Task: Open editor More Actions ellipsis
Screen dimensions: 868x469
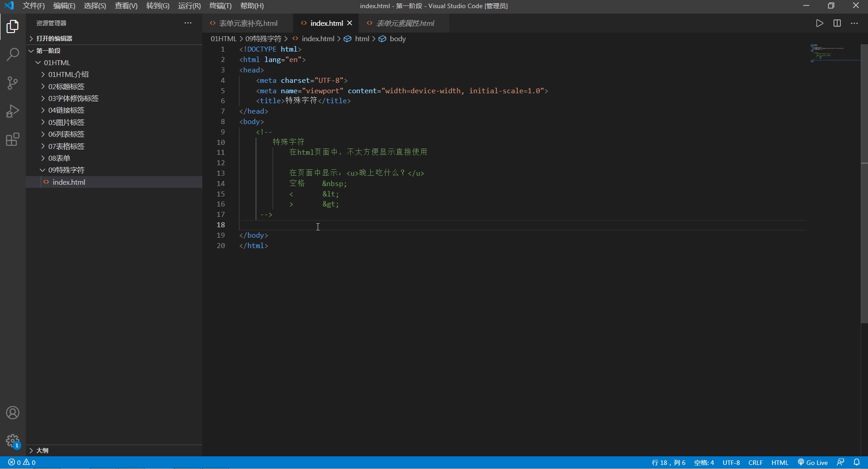Action: [854, 23]
